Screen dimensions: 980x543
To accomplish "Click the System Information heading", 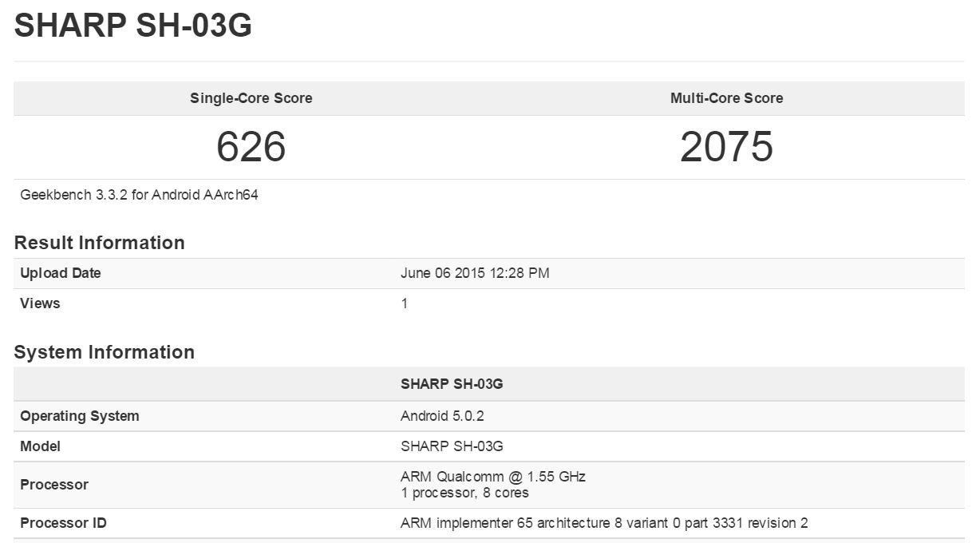I will pos(104,352).
